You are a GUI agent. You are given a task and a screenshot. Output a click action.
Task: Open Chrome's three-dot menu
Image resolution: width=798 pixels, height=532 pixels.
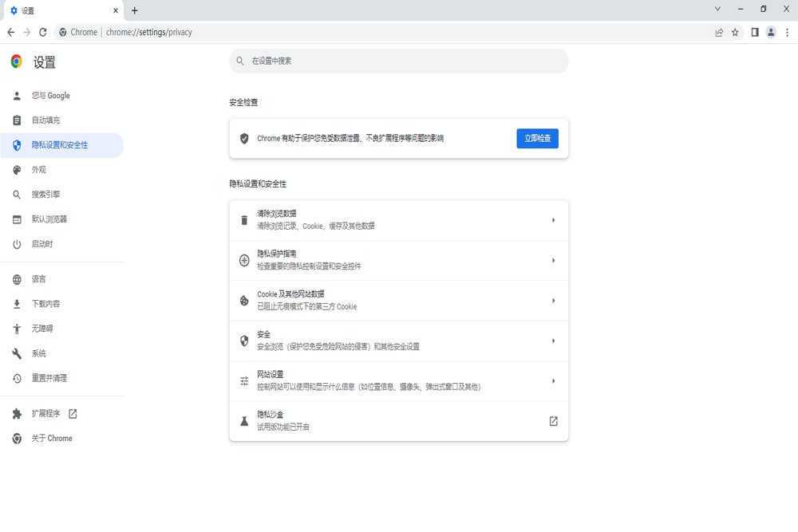point(788,32)
